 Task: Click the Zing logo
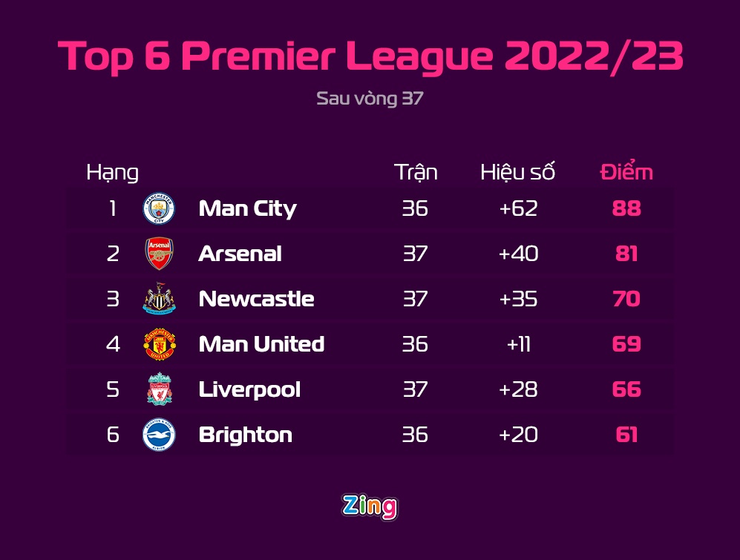pos(370,507)
